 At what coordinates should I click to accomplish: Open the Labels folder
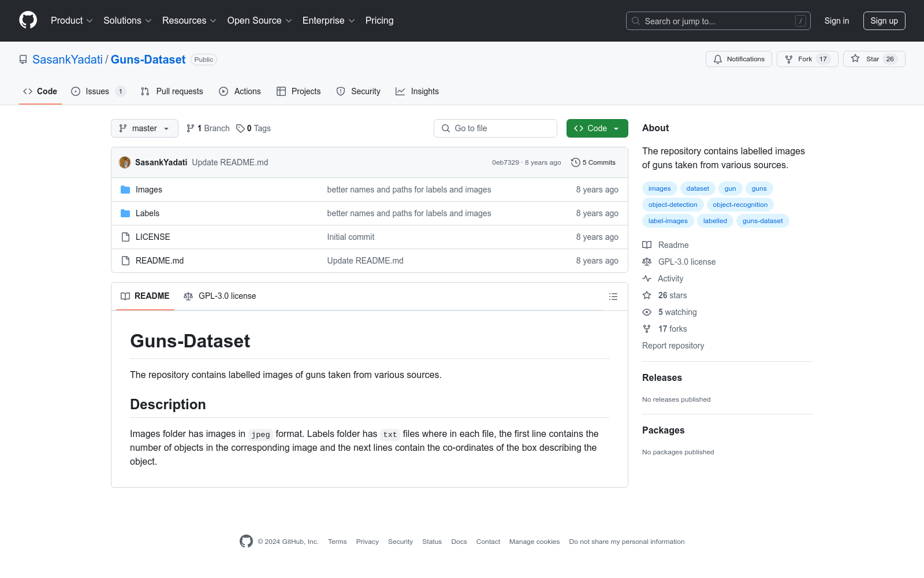pyautogui.click(x=148, y=213)
